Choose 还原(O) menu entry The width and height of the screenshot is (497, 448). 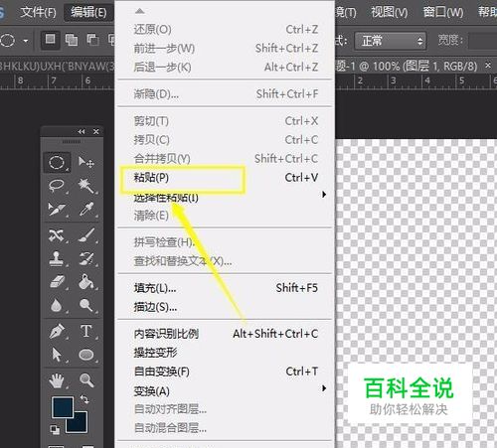point(226,30)
